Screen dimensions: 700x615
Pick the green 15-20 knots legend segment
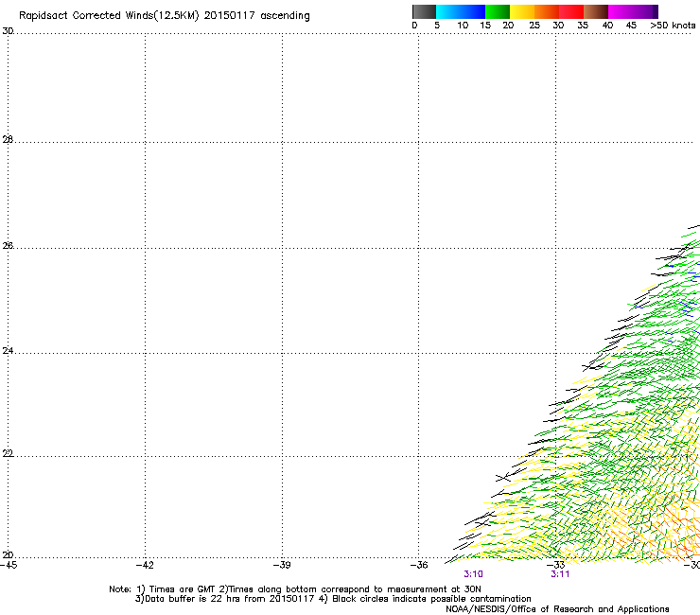(x=498, y=11)
